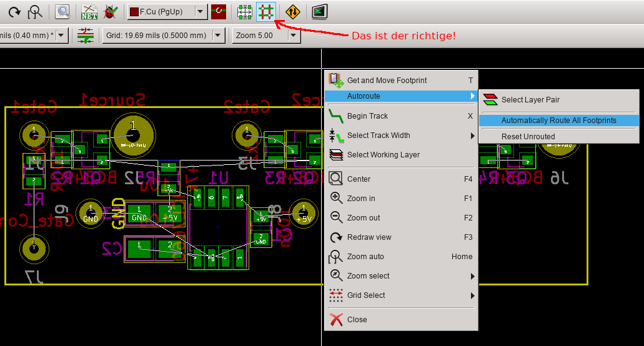The image size is (644, 346).
Task: Click the C2 reference label
Action: coord(112,249)
